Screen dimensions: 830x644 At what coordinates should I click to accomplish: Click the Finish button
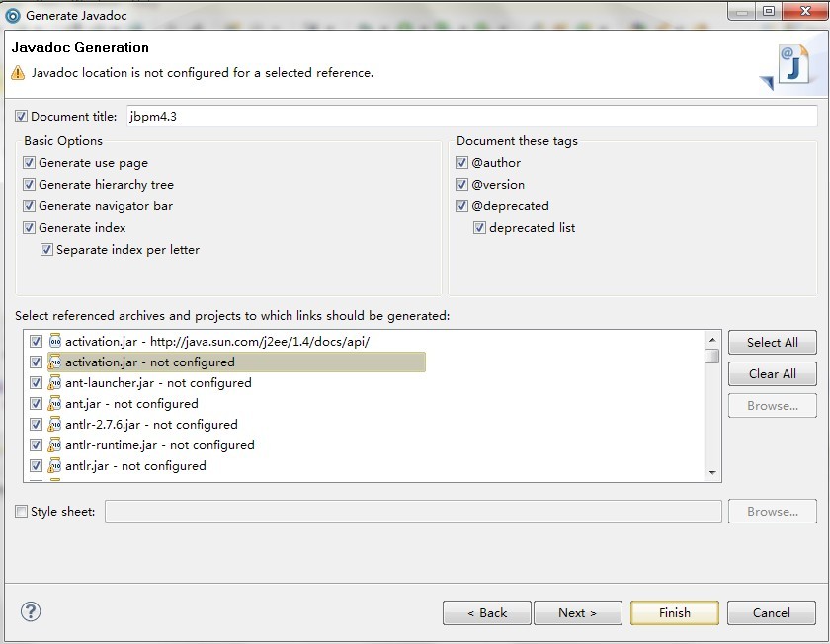coord(675,612)
